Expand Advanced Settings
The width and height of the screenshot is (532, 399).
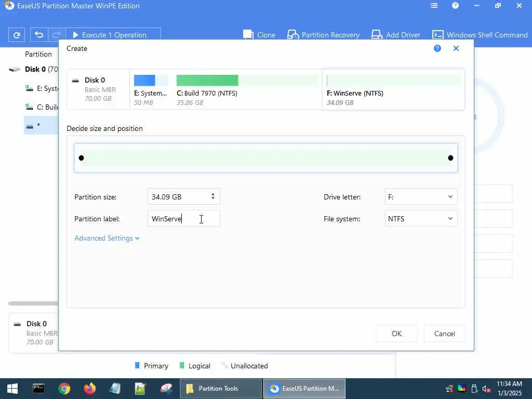[x=107, y=238]
